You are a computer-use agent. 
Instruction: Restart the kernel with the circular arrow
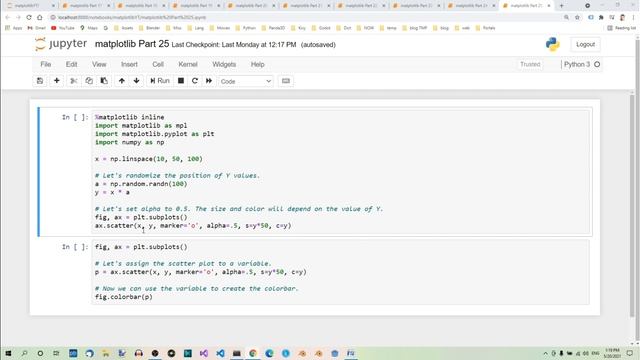coord(195,81)
